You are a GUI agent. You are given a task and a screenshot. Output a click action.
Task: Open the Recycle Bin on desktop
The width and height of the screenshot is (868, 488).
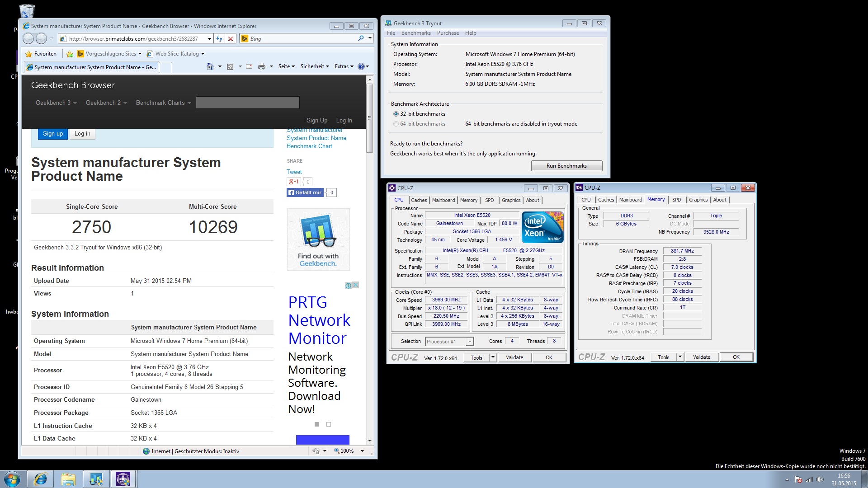27,10
